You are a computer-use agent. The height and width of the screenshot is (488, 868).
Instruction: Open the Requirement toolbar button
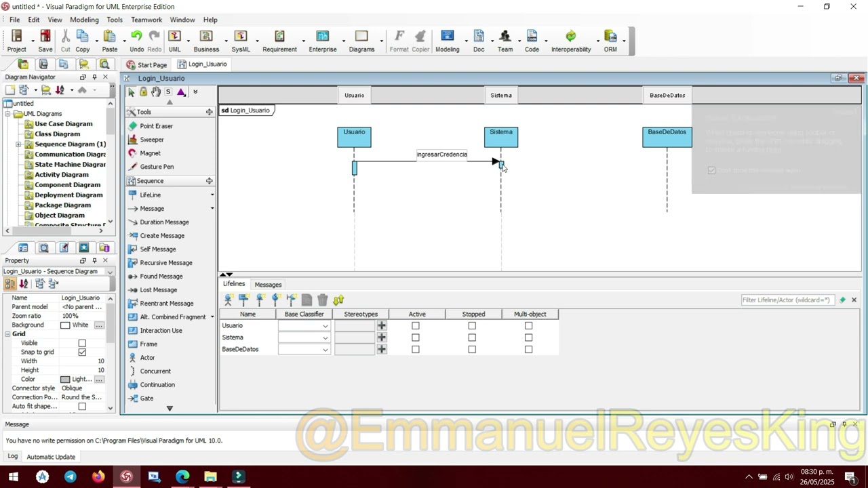point(279,41)
